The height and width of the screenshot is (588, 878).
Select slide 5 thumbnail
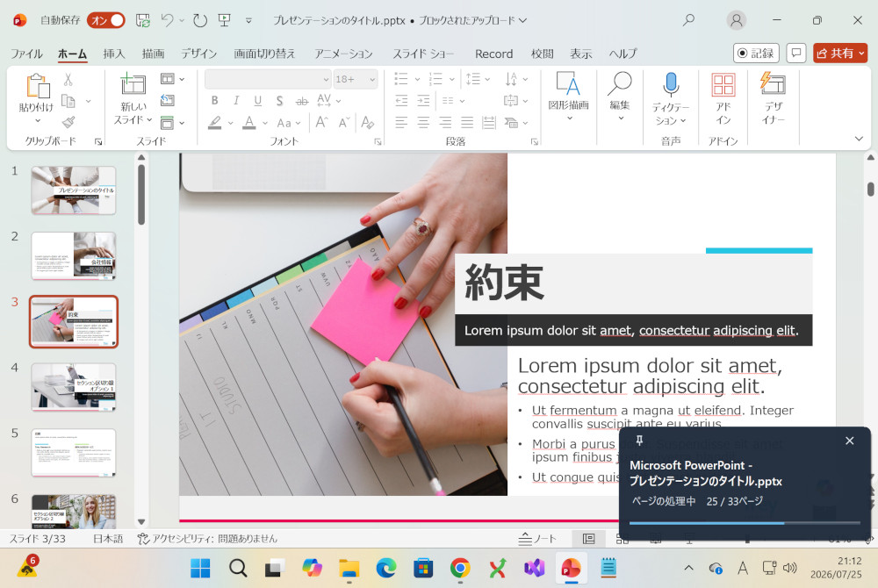(74, 453)
